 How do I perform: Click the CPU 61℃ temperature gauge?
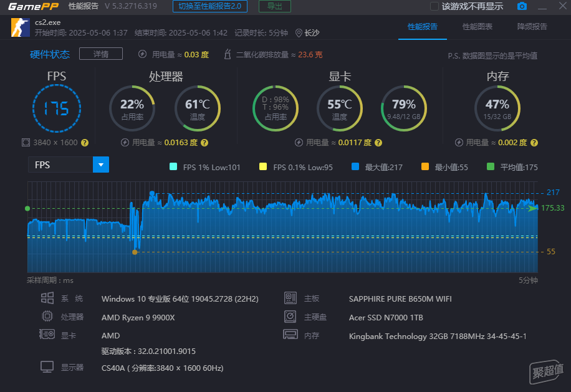[198, 108]
